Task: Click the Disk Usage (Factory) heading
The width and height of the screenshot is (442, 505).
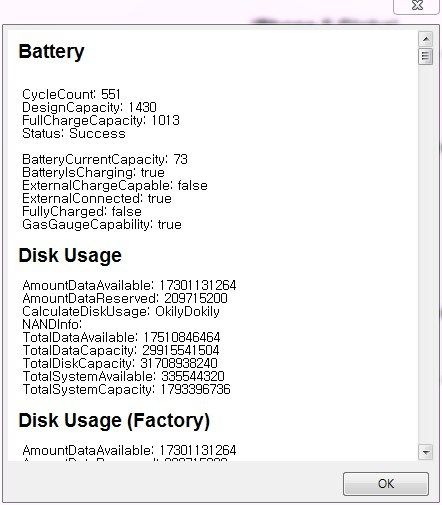Action: click(114, 420)
